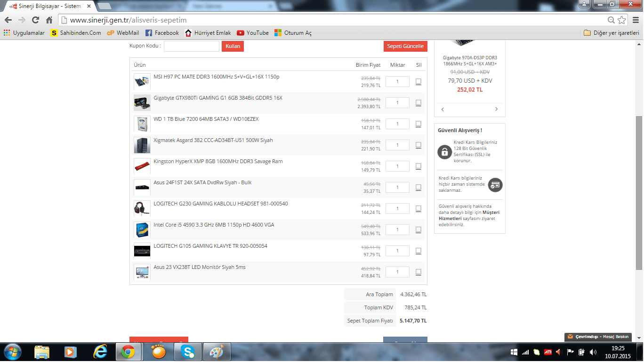Click the quantity field for Gigabyte GTX980Ti
This screenshot has height=362, width=644.
pos(397,102)
